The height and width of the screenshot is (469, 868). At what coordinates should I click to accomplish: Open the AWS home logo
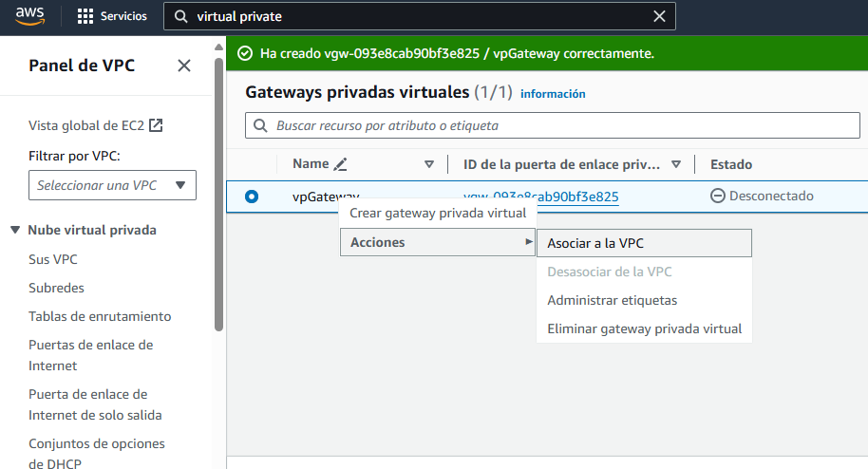(29, 16)
